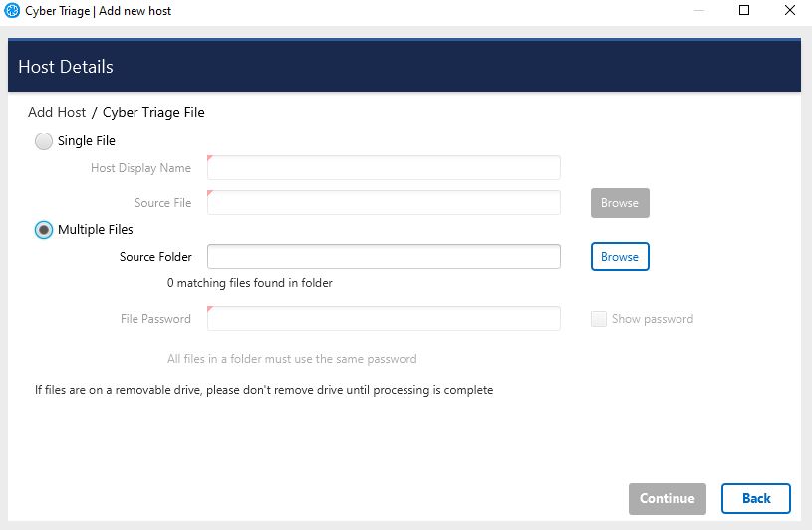Click the File Password input field
Image resolution: width=812 pixels, height=530 pixels.
(x=384, y=319)
